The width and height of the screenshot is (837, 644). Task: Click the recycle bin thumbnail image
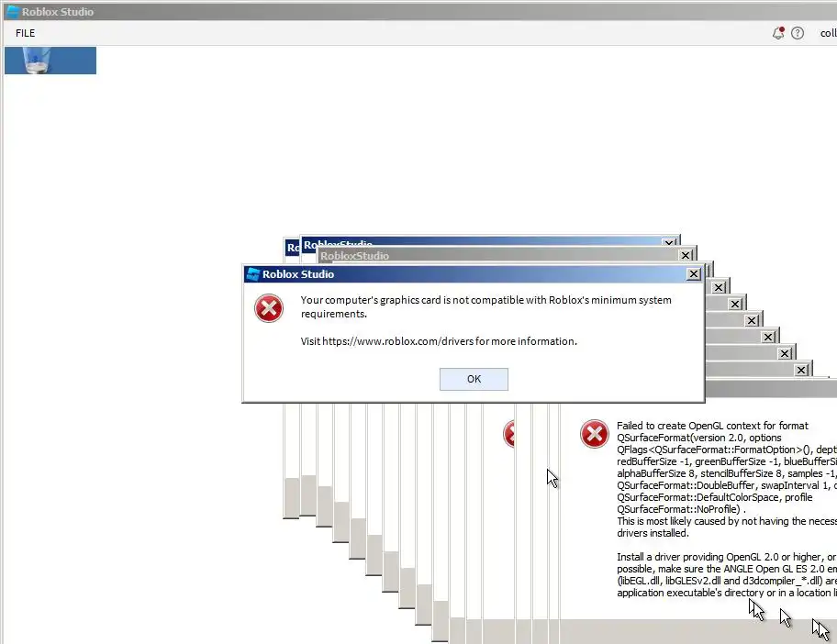[50, 61]
